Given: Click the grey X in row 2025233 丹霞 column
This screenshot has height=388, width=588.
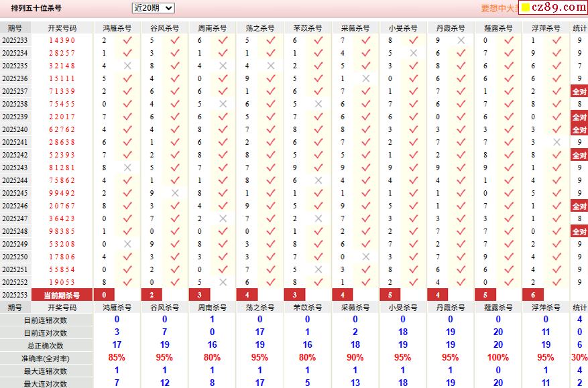Looking at the screenshot, I should tap(461, 40).
